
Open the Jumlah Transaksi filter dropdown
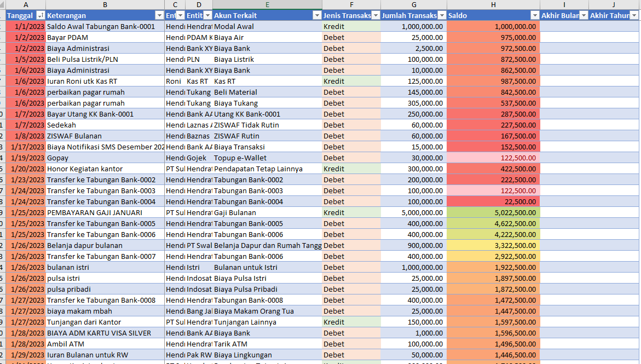point(442,15)
